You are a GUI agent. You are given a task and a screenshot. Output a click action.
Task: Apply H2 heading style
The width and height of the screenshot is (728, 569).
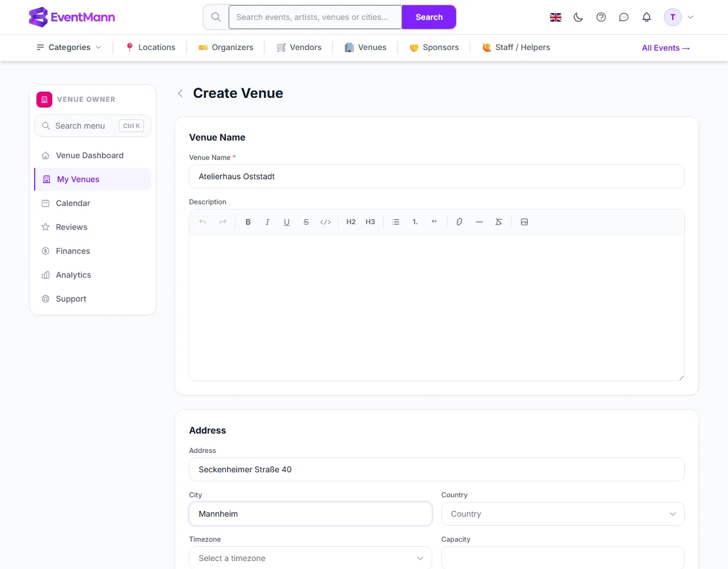click(x=351, y=222)
